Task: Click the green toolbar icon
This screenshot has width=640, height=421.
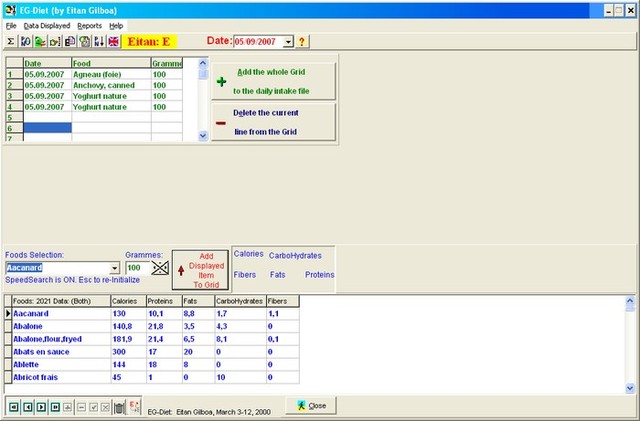Action: [40, 41]
